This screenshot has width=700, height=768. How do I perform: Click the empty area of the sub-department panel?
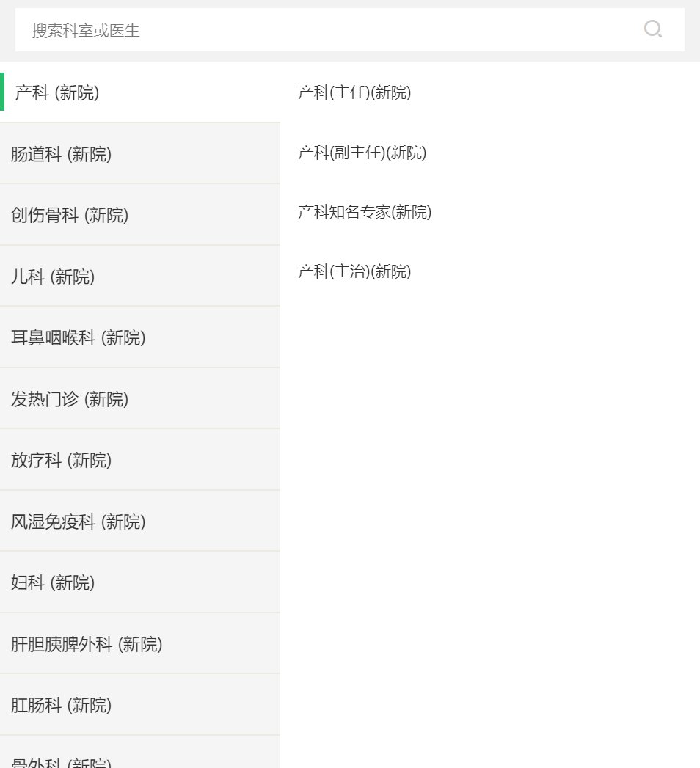click(x=490, y=513)
